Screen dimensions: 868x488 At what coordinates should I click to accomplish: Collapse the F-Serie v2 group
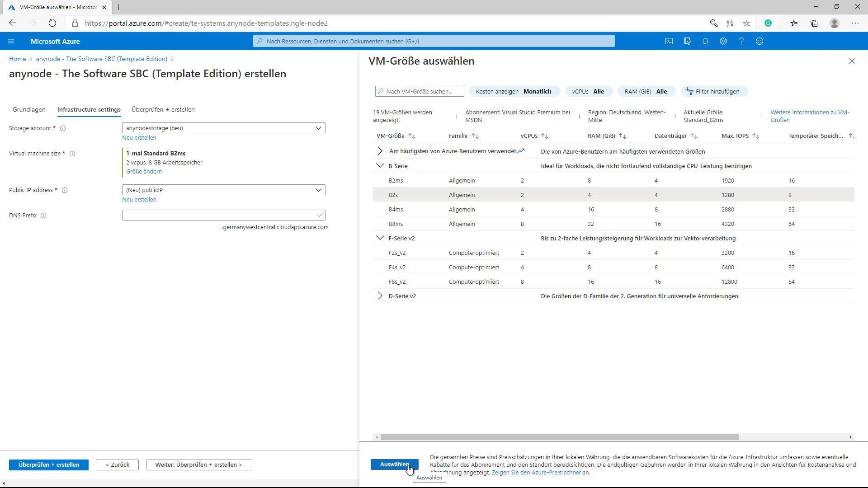(380, 238)
